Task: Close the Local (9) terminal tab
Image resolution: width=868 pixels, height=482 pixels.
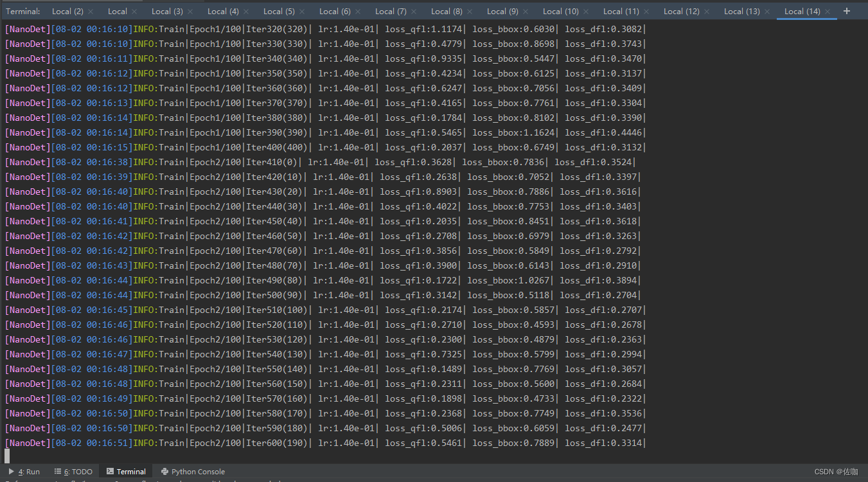Action: click(526, 12)
